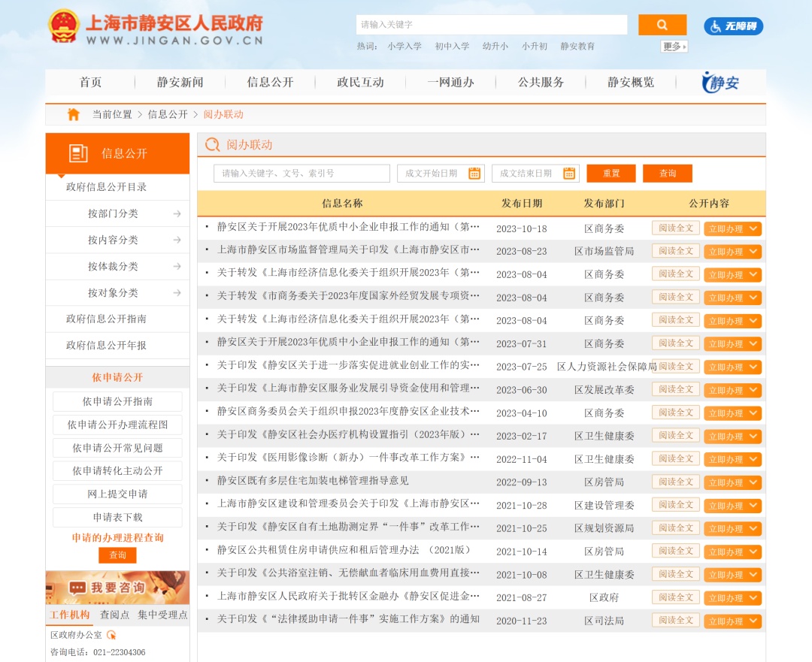812x662 pixels.
Task: Open the 无障碍 accessibility icon
Action: tap(733, 26)
